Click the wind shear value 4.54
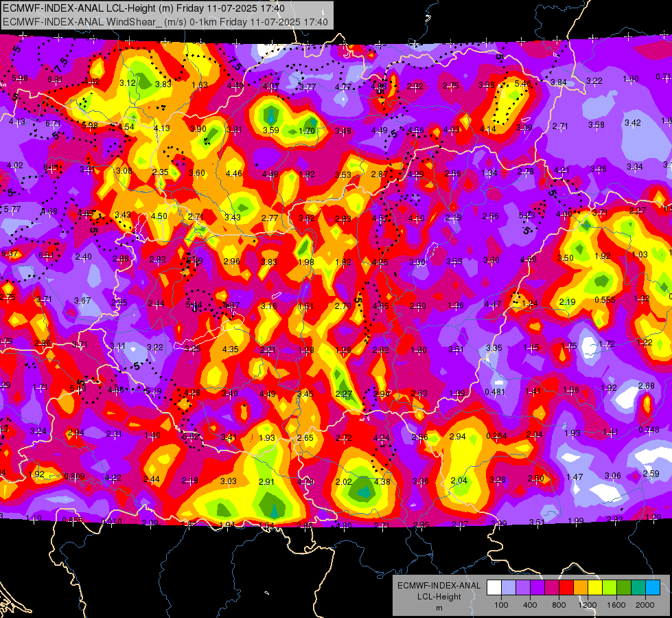 coord(126,127)
